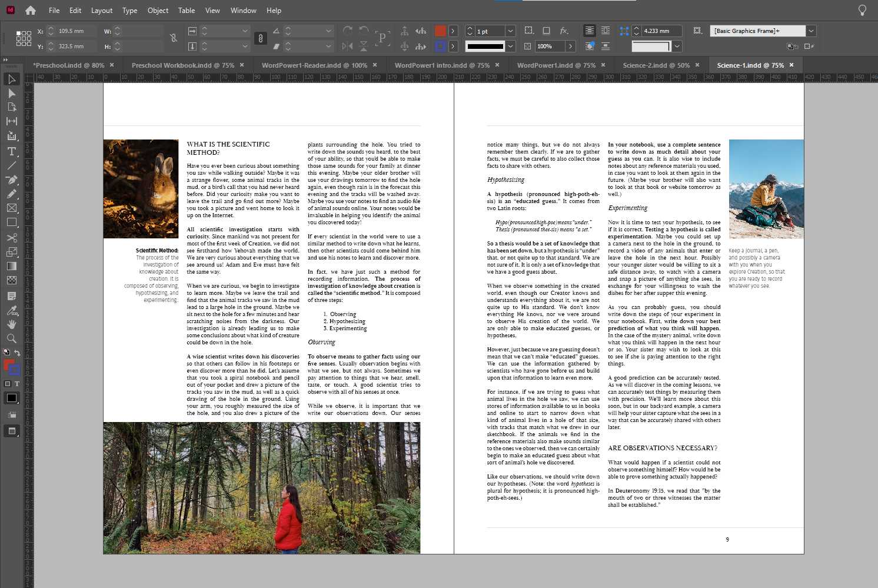878x588 pixels.
Task: Toggle constrain proportions for width and height
Action: [174, 38]
